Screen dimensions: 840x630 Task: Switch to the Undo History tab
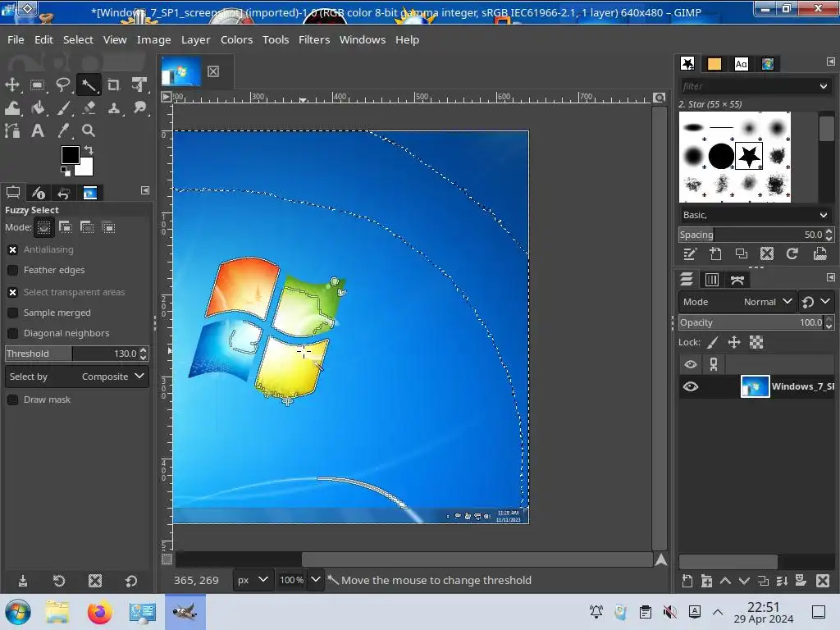pos(63,192)
